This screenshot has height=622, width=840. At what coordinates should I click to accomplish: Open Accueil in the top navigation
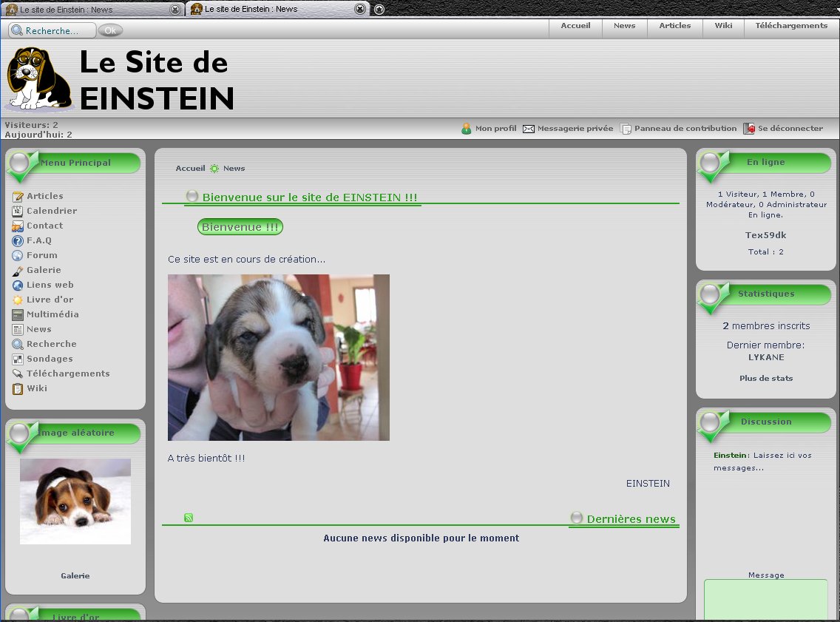[x=575, y=26]
